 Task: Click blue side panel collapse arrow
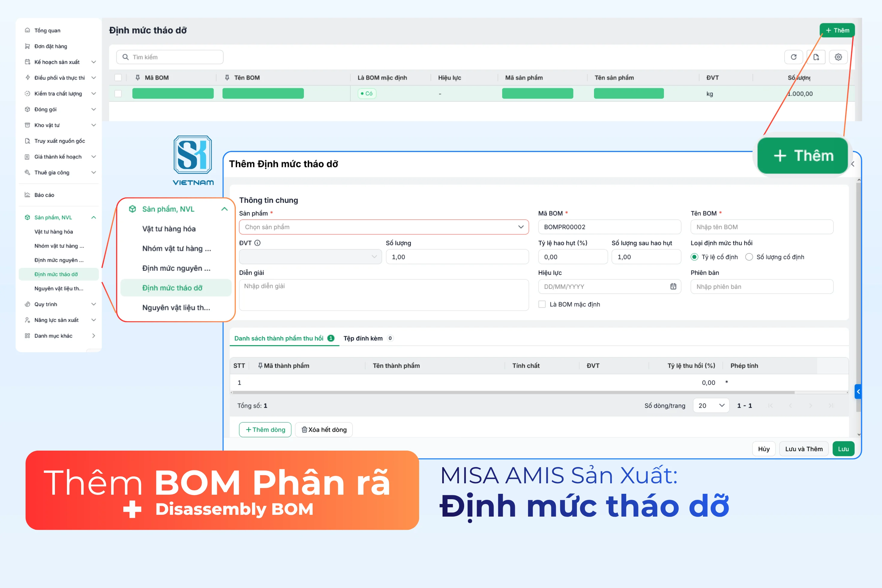tap(858, 391)
